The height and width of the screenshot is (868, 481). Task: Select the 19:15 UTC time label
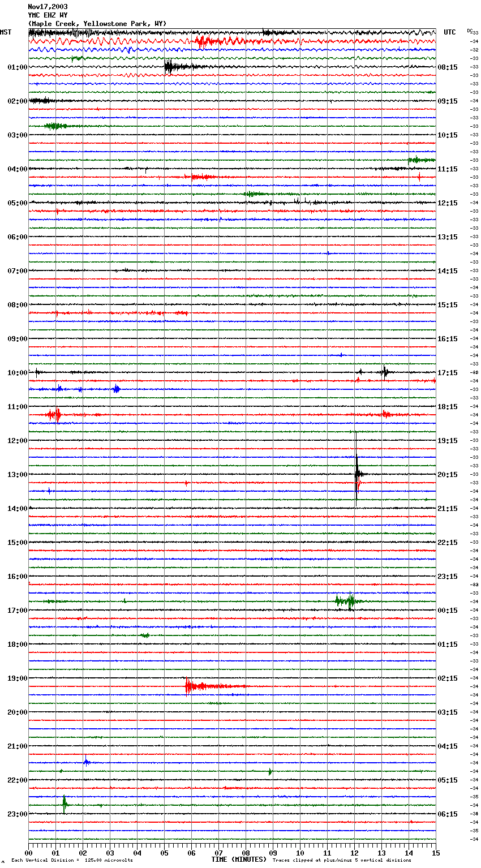click(448, 441)
